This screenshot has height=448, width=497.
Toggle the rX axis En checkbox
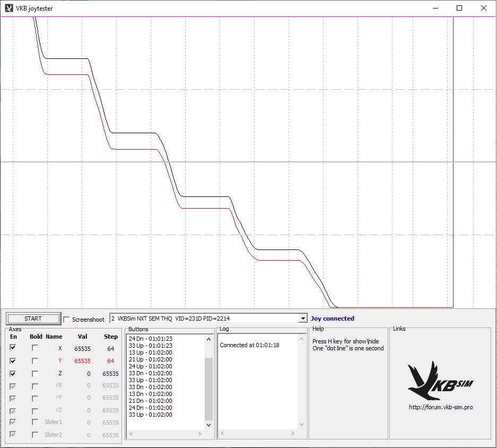pos(13,386)
